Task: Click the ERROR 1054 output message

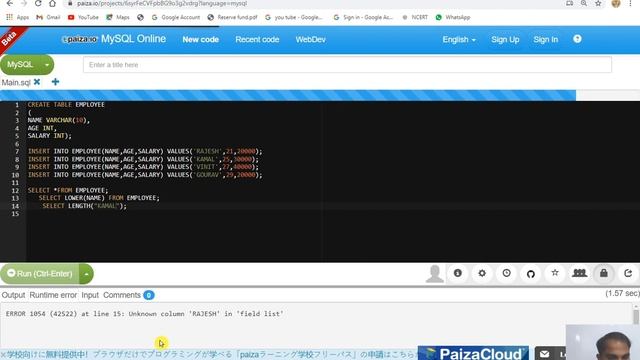Action: tap(144, 314)
